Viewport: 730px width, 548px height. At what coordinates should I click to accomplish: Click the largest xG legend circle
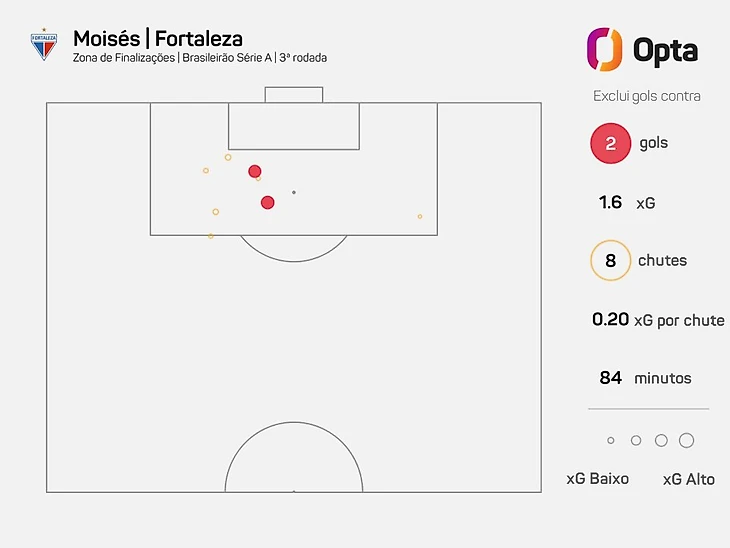[686, 440]
